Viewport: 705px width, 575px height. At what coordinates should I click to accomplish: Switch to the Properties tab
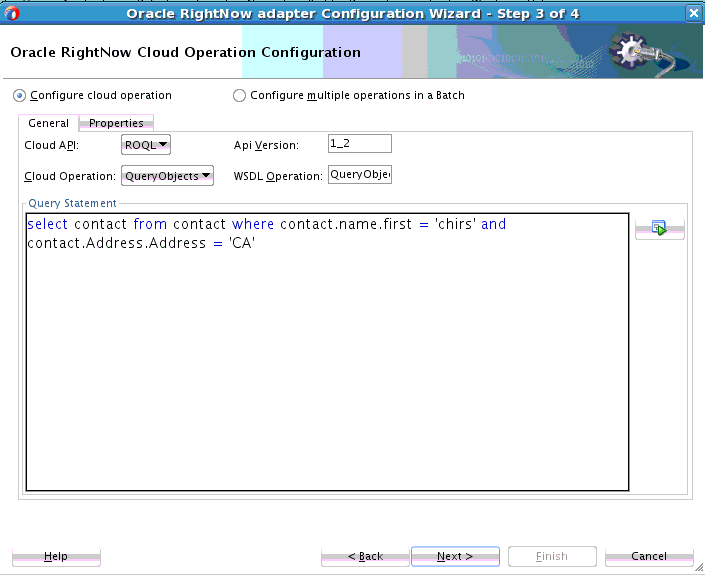coord(116,123)
